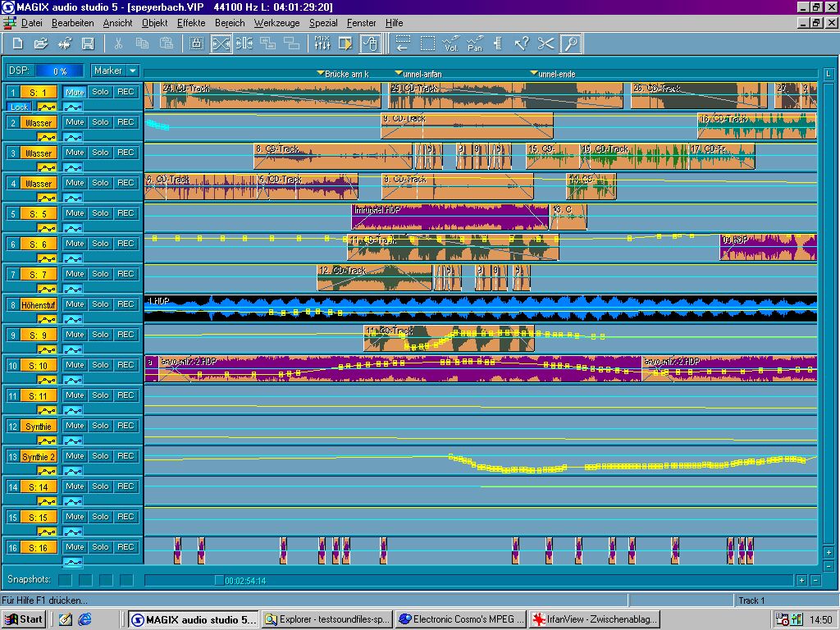Click track name S: 7 label
The image size is (840, 630).
39,274
